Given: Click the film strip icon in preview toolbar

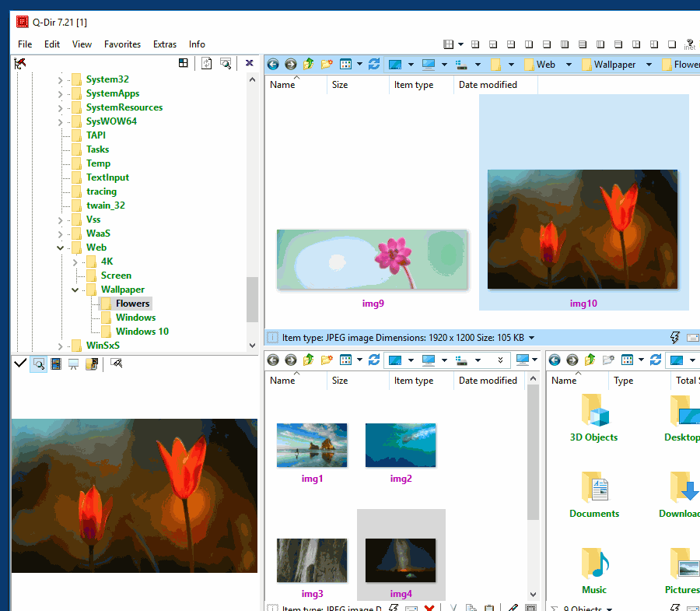Looking at the screenshot, I should (56, 363).
